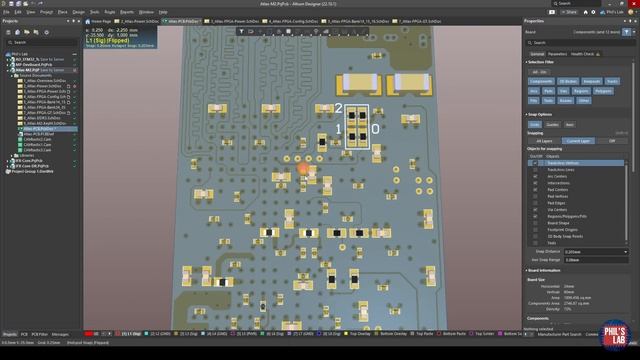Image resolution: width=640 pixels, height=360 pixels.
Task: Toggle the Pad Vertices snapping checkbox
Action: (535, 196)
